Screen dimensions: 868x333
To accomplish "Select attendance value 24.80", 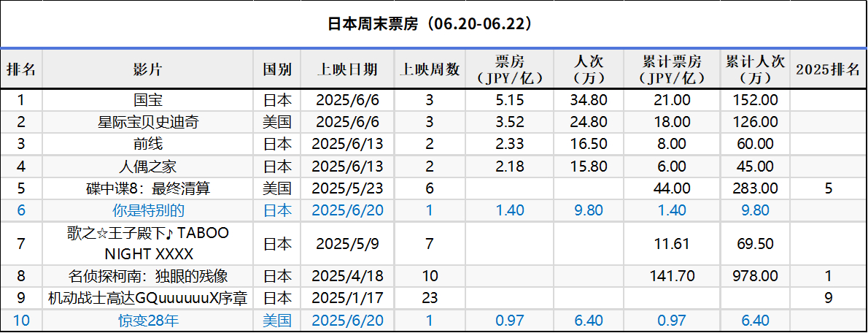I will (x=589, y=123).
